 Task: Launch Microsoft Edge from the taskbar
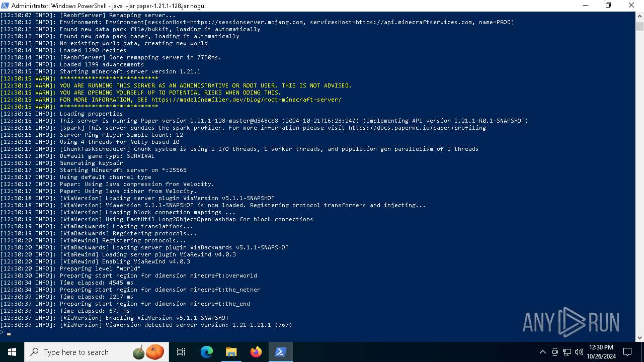tap(207, 352)
